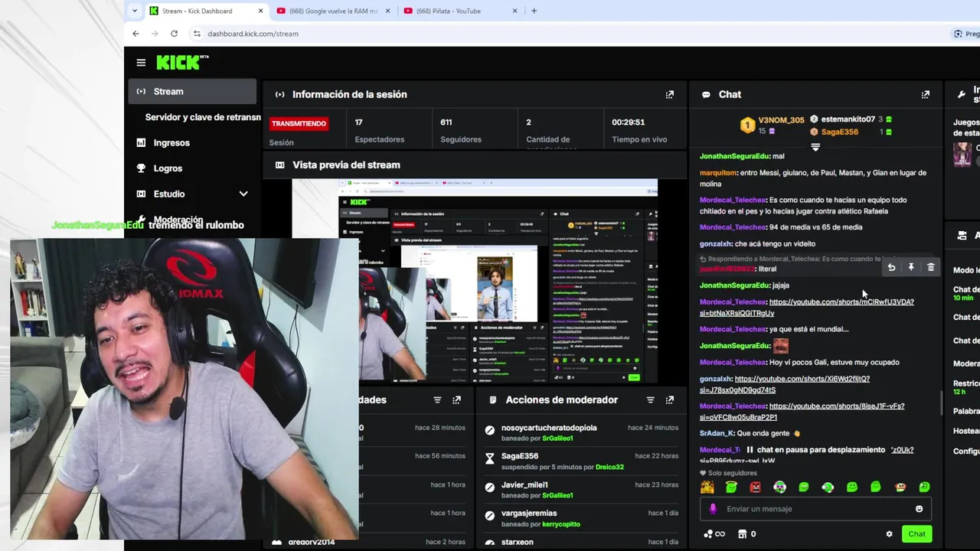Open site info icon in address bar

197,34
